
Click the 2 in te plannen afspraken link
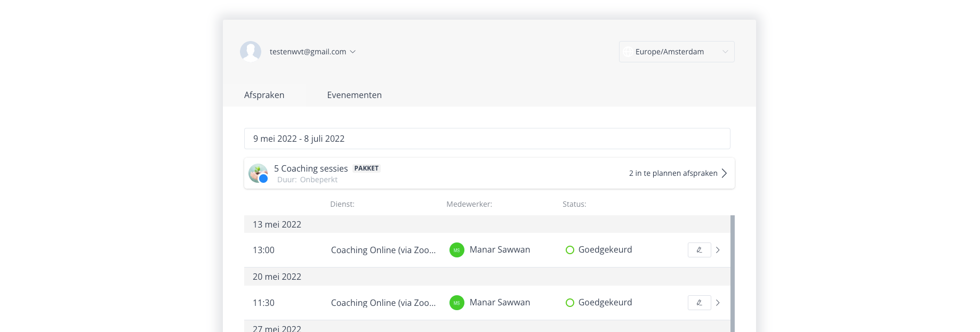point(673,173)
